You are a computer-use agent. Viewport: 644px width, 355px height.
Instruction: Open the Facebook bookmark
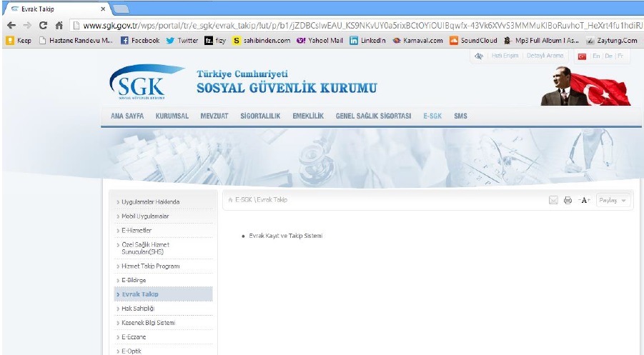(x=140, y=40)
